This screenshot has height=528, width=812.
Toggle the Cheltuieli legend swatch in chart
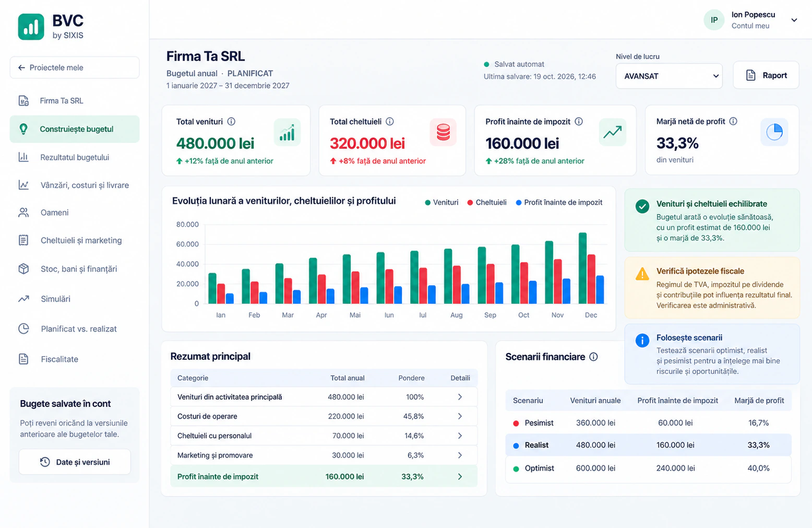click(x=470, y=203)
